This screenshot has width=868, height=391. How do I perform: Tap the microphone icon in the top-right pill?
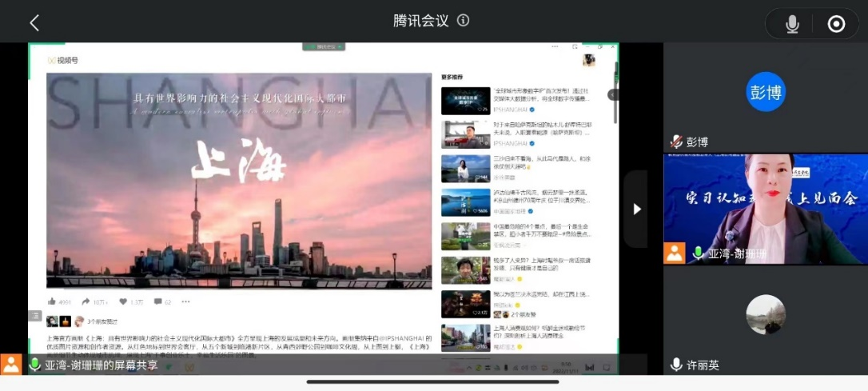click(792, 24)
